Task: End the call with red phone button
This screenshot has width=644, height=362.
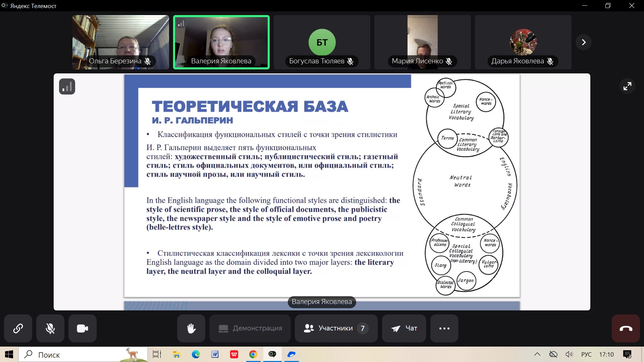Action: click(626, 328)
